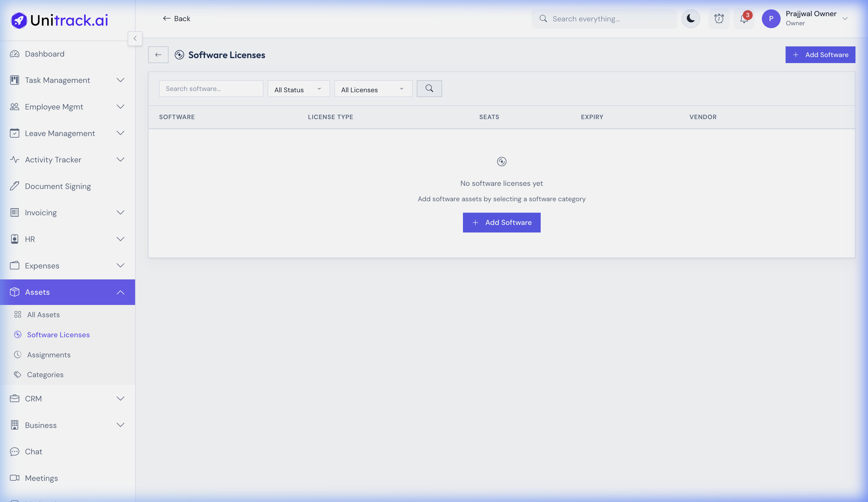The height and width of the screenshot is (502, 868).
Task: Open the Prajjwal Owner profile avatar
Action: point(771,19)
